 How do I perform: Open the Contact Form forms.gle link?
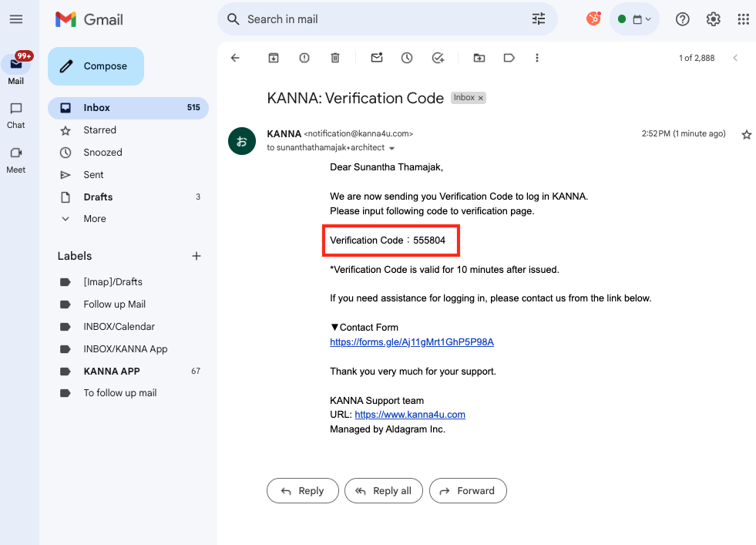(412, 342)
